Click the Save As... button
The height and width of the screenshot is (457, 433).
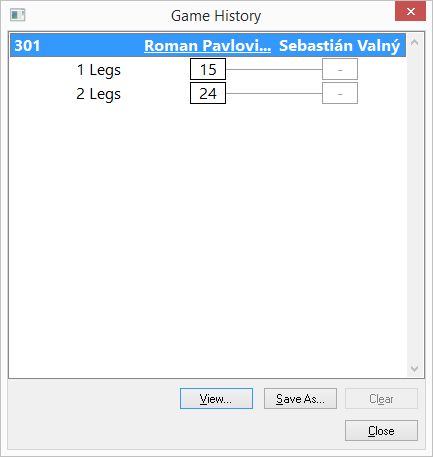pyautogui.click(x=300, y=399)
